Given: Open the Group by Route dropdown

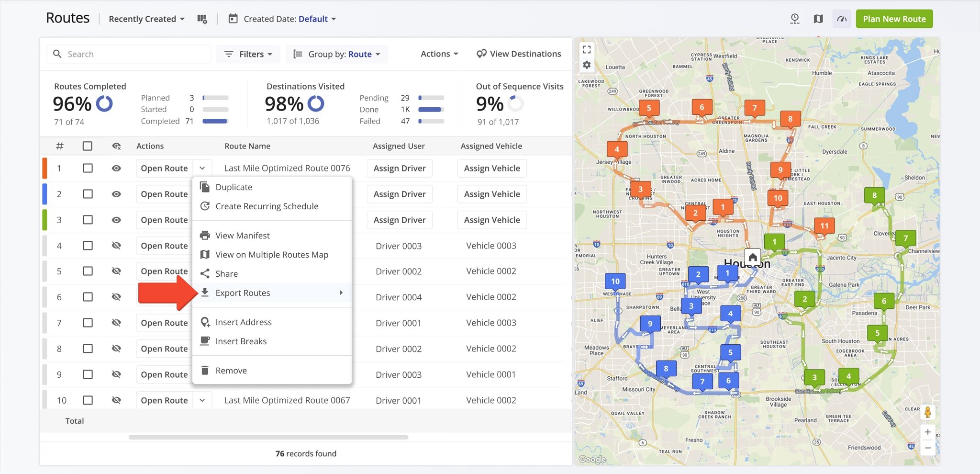Looking at the screenshot, I should pos(337,54).
